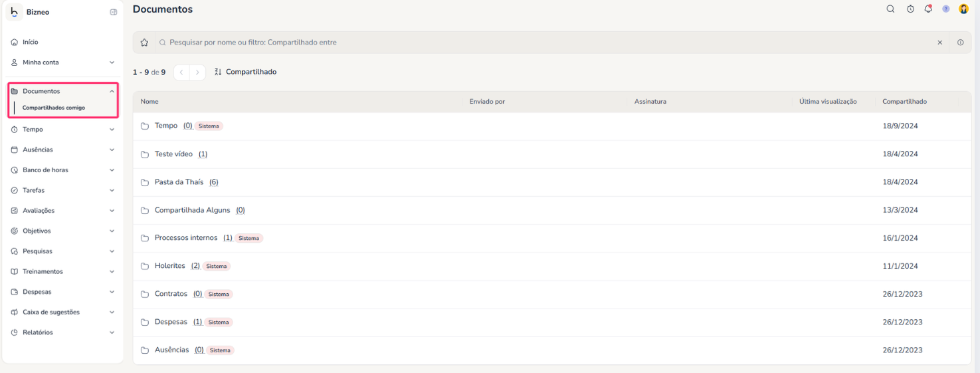Viewport: 980px width, 373px height.
Task: Click the star favorites icon in search bar
Action: 144,43
